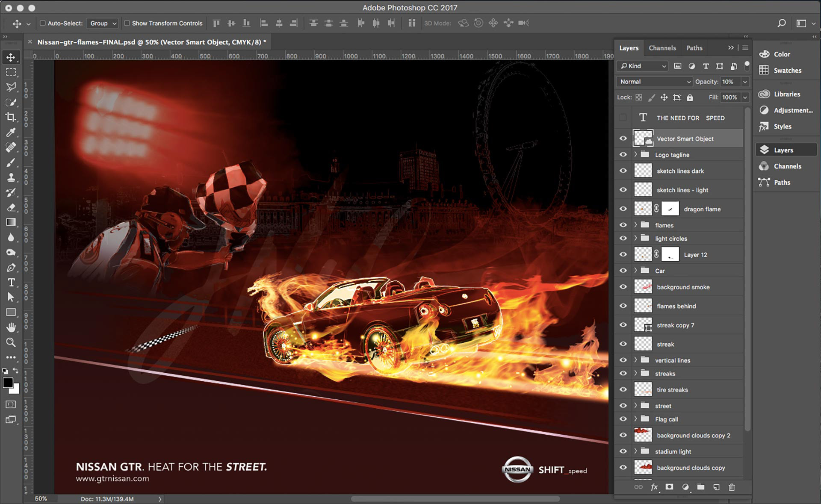Expand the Car layer group
The height and width of the screenshot is (504, 821).
pos(635,271)
